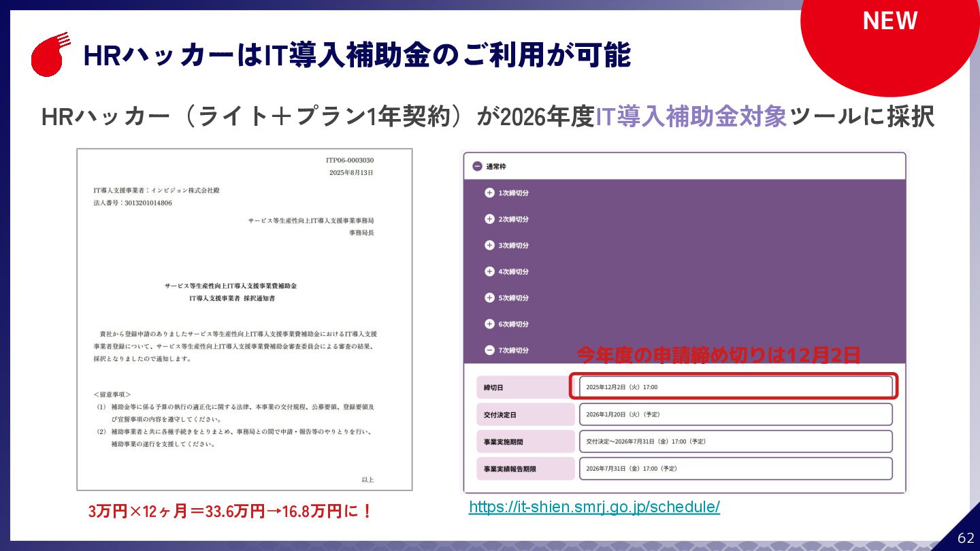Viewport: 980px width, 551px height.
Task: Click the 3万円×12ヶ月 price calculation text
Action: pos(231,512)
